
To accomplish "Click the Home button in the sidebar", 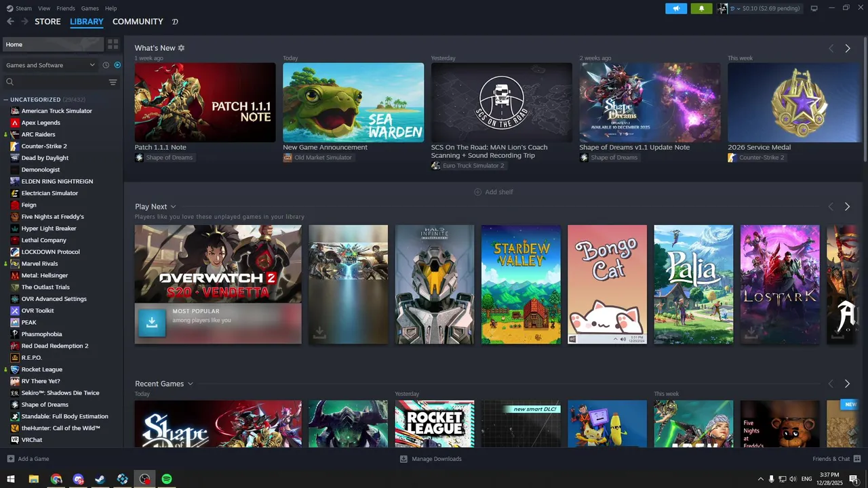I will 53,44.
